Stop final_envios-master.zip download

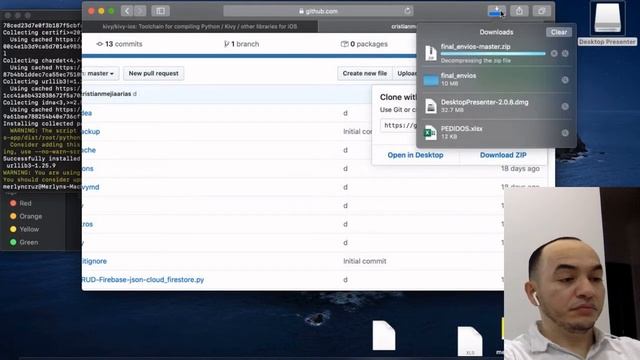[x=554, y=53]
